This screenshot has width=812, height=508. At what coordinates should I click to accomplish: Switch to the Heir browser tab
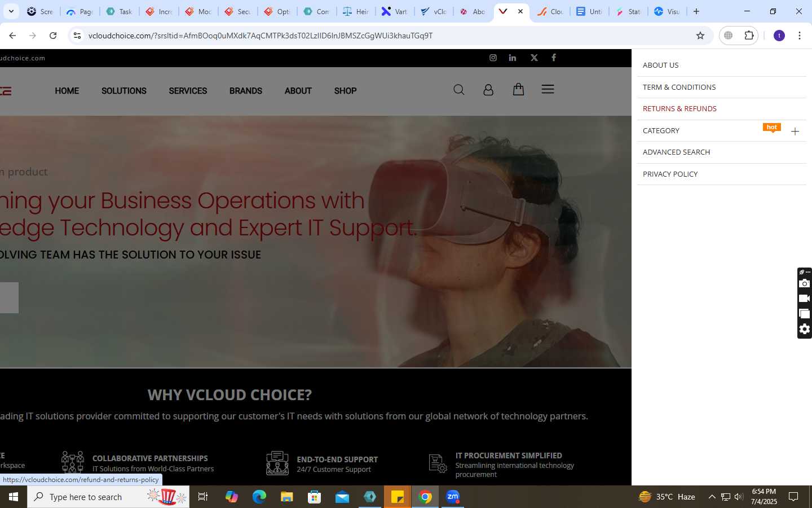356,11
